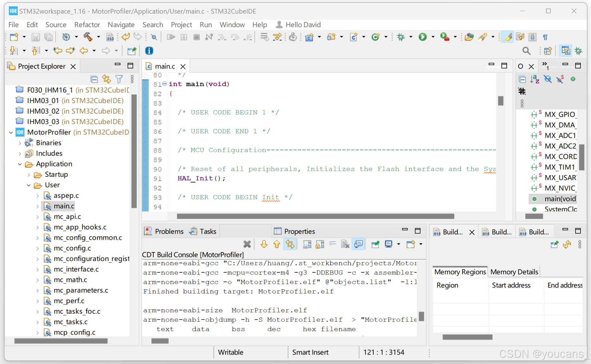Click the Hello David account link
This screenshot has width=591, height=364.
[298, 25]
